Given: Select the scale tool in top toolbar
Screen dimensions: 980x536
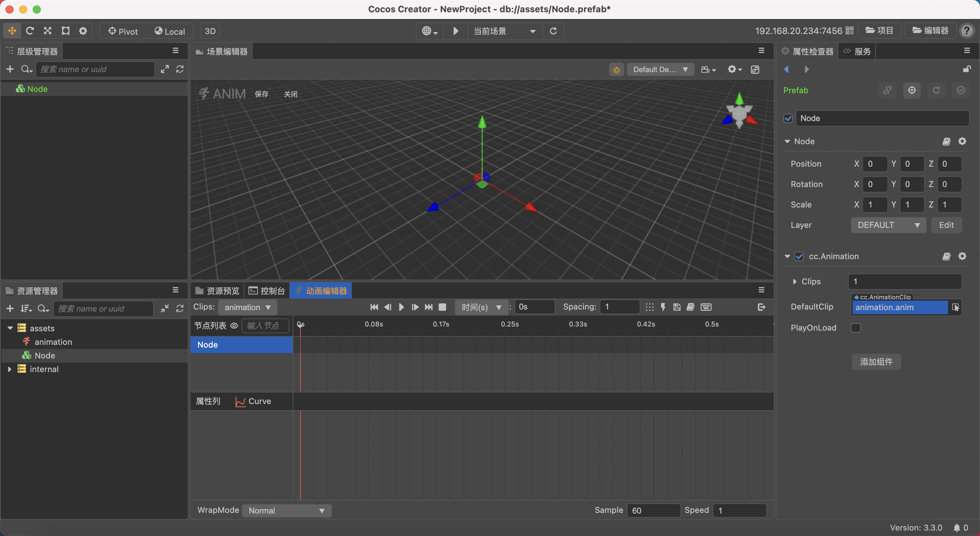Looking at the screenshot, I should click(x=48, y=31).
